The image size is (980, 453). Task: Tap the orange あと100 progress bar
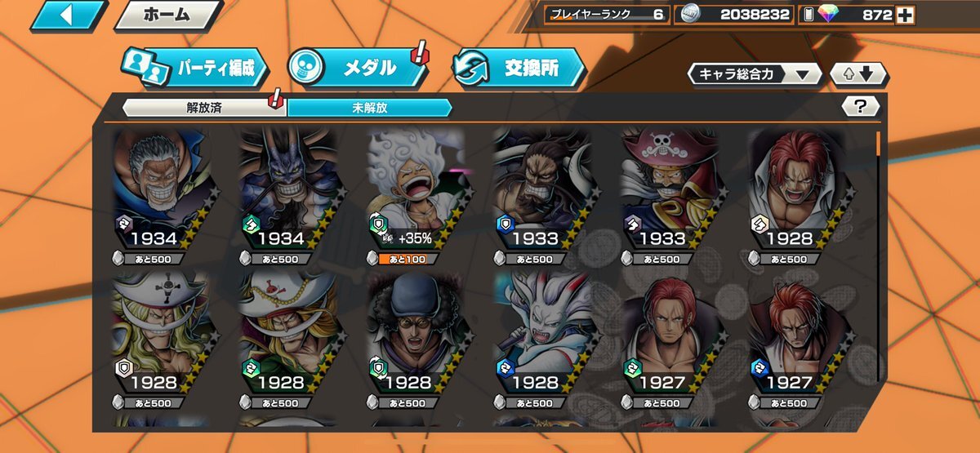[409, 260]
